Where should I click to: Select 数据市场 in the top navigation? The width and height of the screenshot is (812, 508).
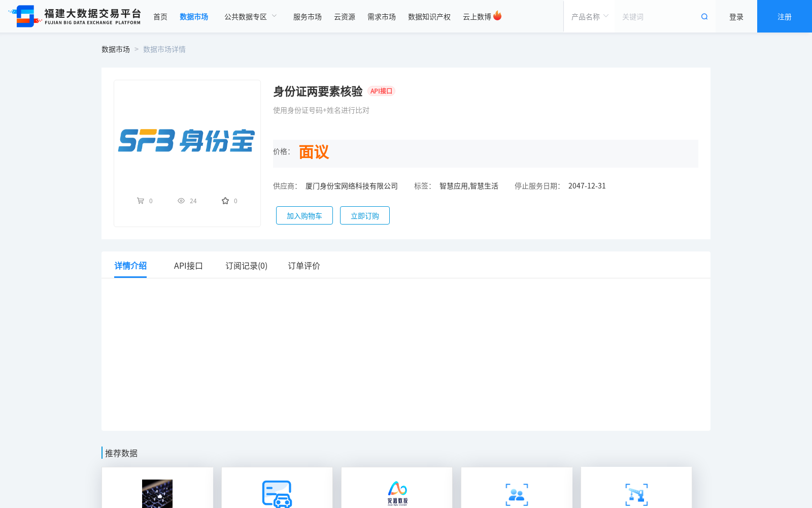[x=194, y=17]
